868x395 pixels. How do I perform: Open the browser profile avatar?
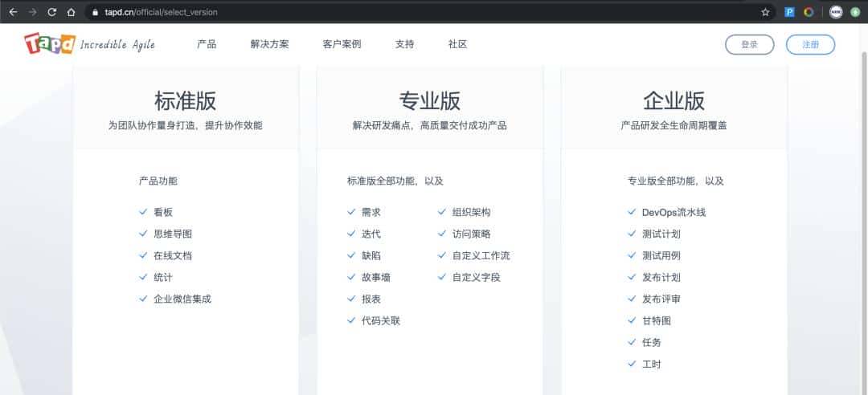pos(836,12)
